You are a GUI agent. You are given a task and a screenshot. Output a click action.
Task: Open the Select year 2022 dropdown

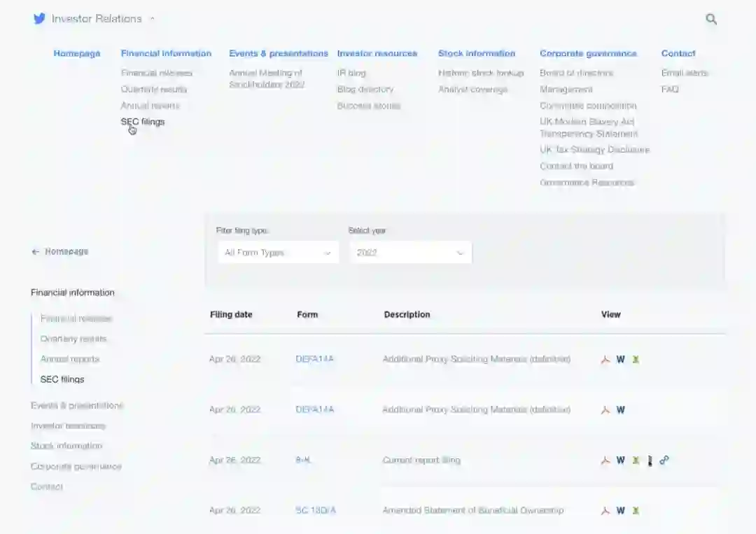(411, 253)
